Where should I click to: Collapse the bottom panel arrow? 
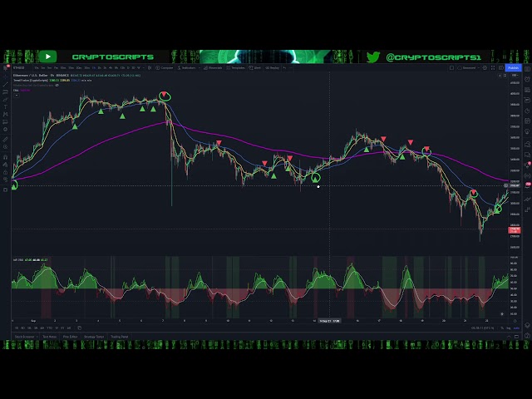509,337
